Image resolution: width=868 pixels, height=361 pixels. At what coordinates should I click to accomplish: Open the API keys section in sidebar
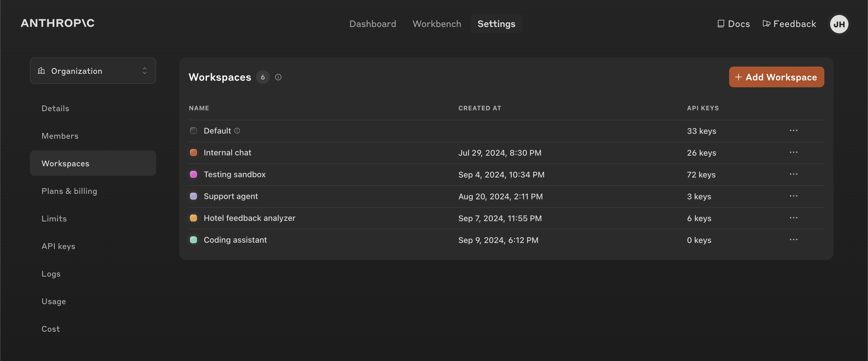58,246
